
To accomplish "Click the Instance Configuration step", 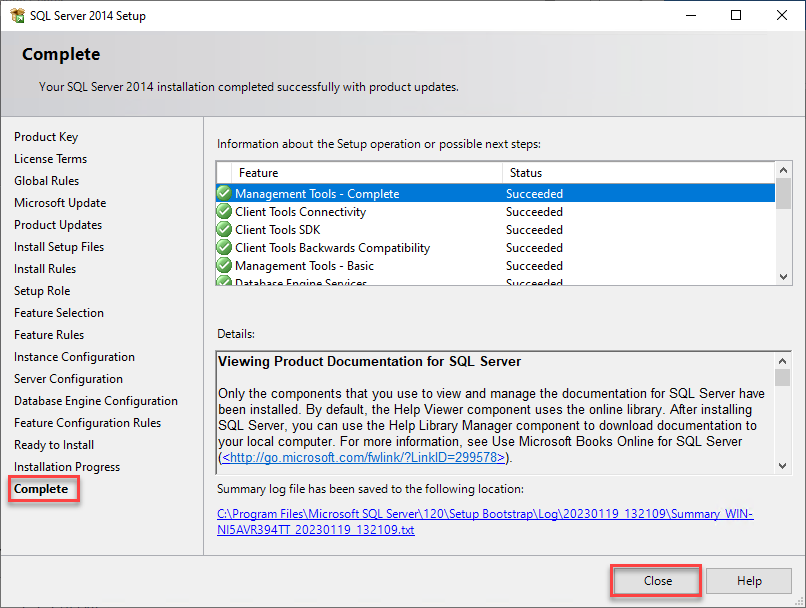I will click(x=74, y=357).
